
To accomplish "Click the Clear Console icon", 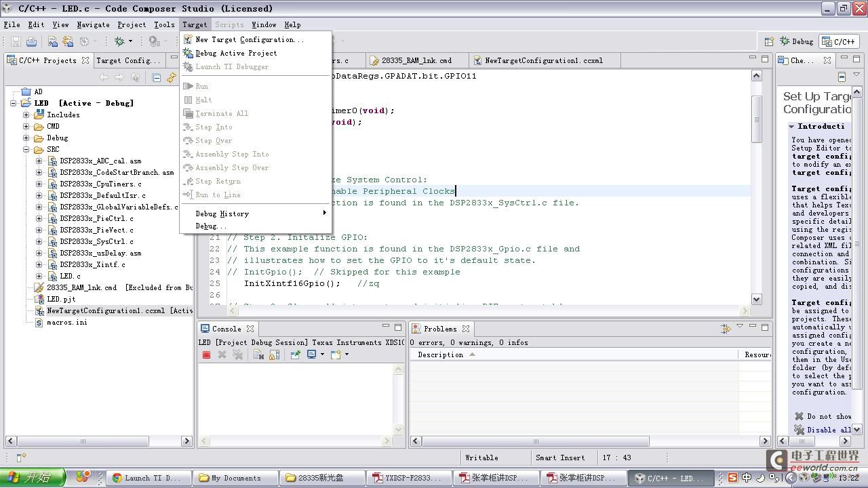I will (x=258, y=354).
